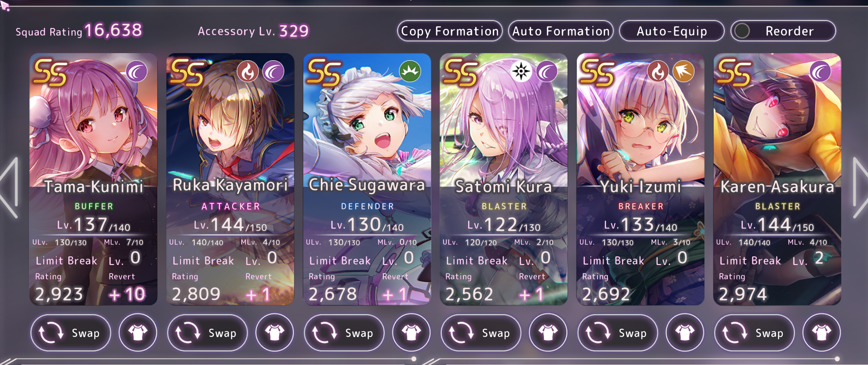868x365 pixels.
Task: Click green crown icon on Chie Sugawara card
Action: (410, 72)
